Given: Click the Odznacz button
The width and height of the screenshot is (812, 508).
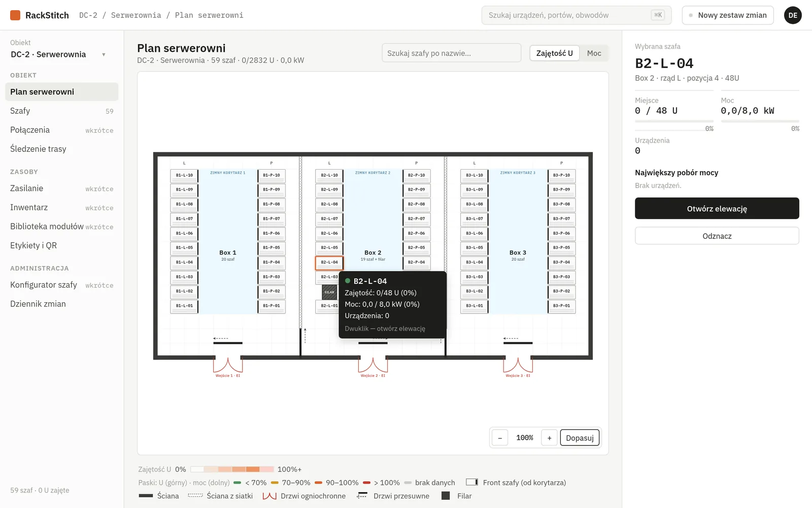Looking at the screenshot, I should (717, 236).
